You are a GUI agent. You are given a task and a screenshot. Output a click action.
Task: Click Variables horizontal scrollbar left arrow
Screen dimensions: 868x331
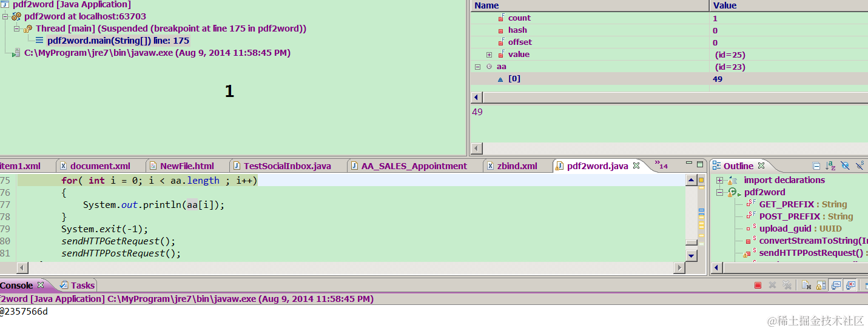[477, 97]
